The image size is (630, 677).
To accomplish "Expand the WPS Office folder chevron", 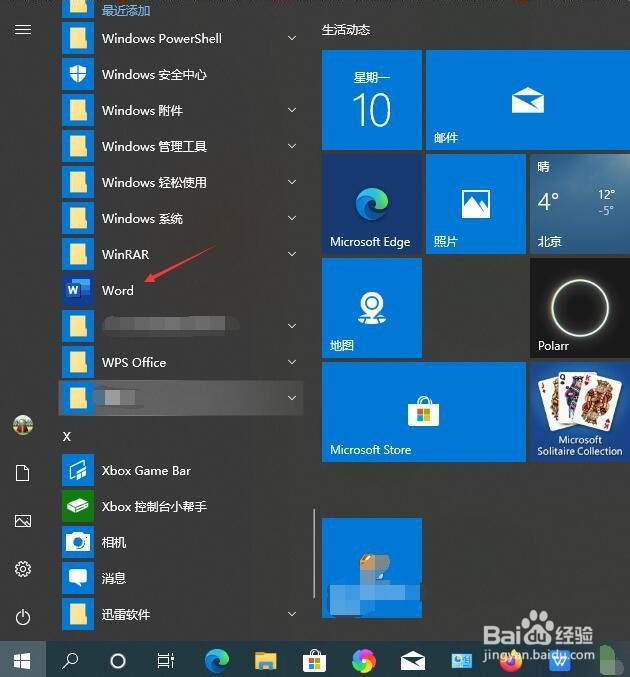I will (292, 362).
